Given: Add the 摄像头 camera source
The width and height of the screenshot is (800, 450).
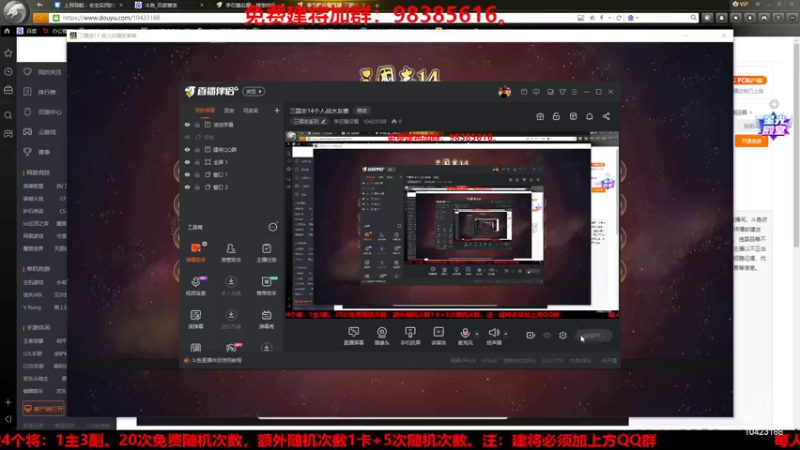Looking at the screenshot, I should click(x=382, y=336).
